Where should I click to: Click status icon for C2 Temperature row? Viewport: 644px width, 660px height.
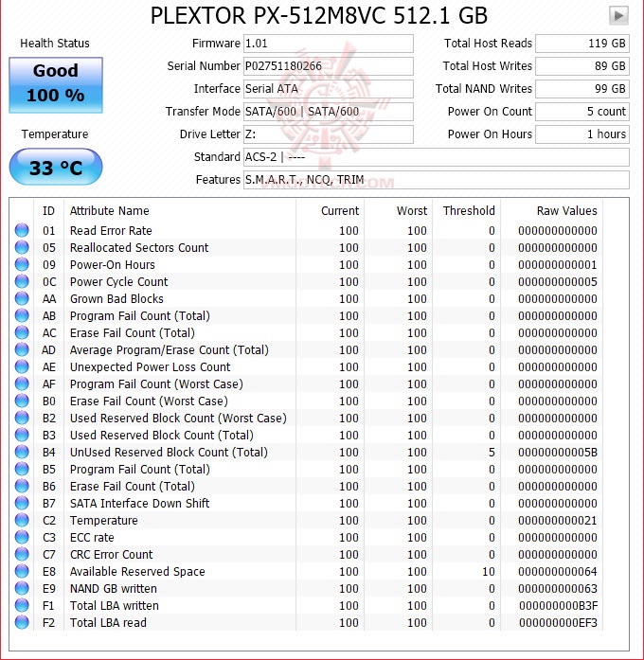click(x=22, y=520)
